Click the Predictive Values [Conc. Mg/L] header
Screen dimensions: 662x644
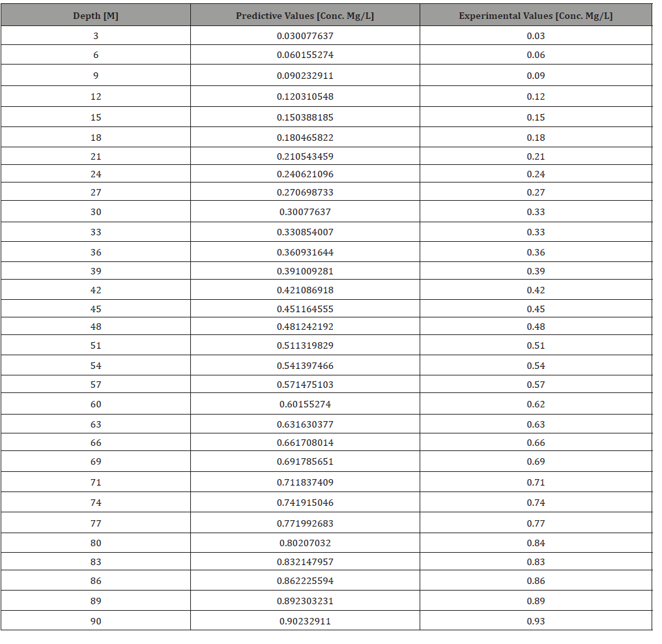pos(305,16)
